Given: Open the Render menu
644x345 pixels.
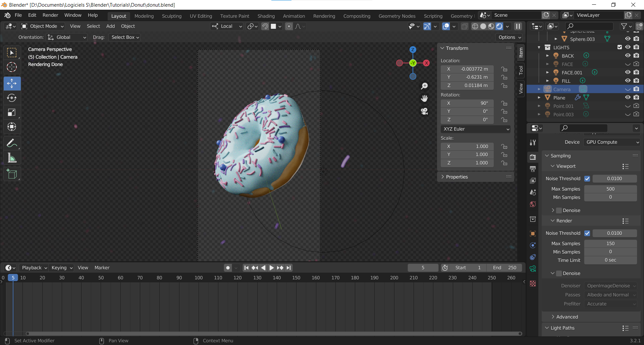Looking at the screenshot, I should pyautogui.click(x=50, y=15).
